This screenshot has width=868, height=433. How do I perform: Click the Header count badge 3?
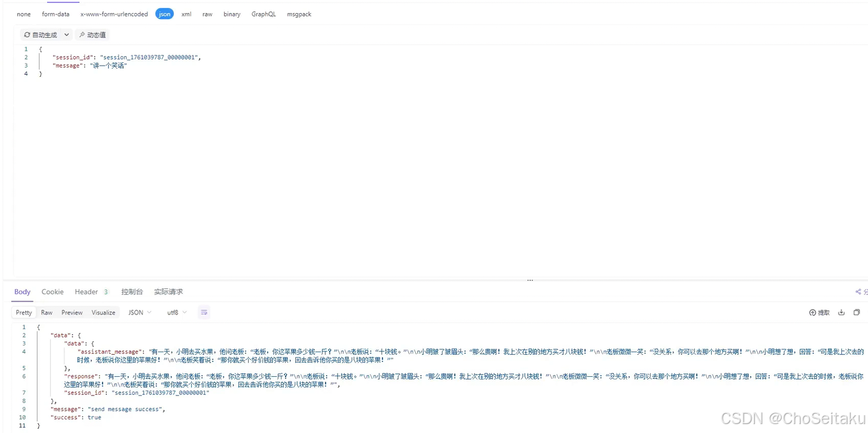[106, 292]
